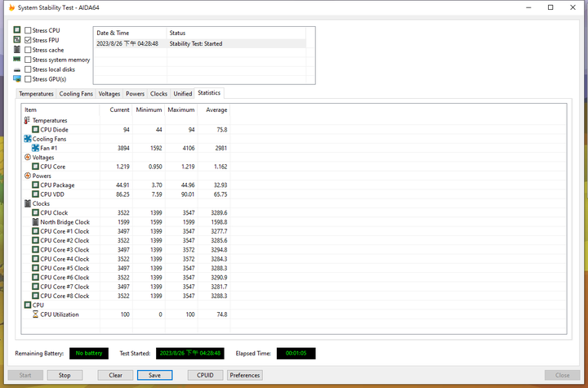Click the CPU Core #5 Clock row label
This screenshot has height=388, width=588.
tap(65, 268)
